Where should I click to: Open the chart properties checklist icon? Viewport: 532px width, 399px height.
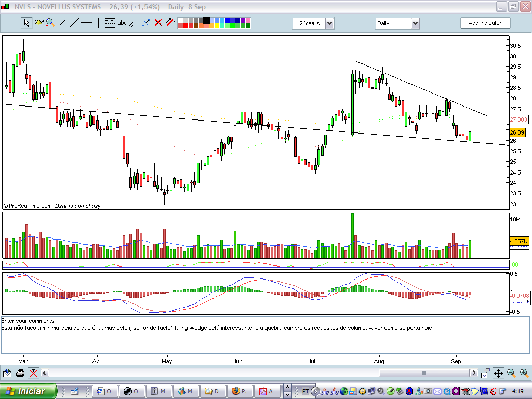[486, 373]
